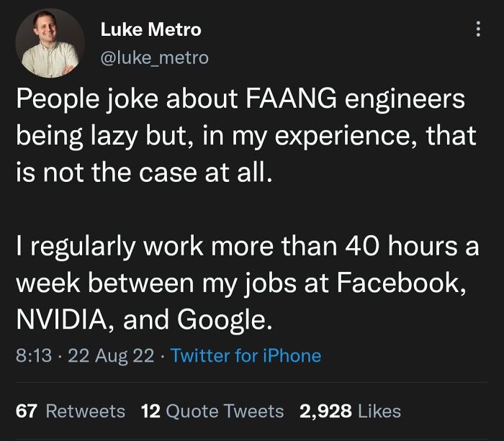The height and width of the screenshot is (441, 504).
Task: Open the three-dot more options menu
Action: 475,29
